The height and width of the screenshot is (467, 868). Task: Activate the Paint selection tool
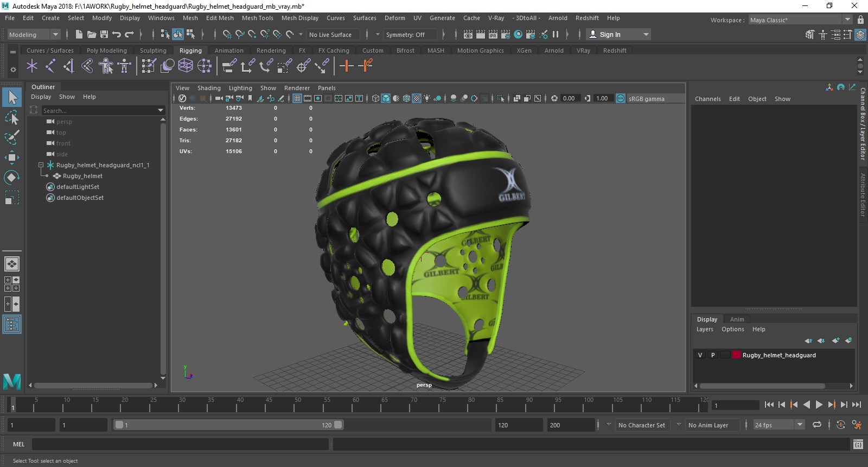coord(12,137)
